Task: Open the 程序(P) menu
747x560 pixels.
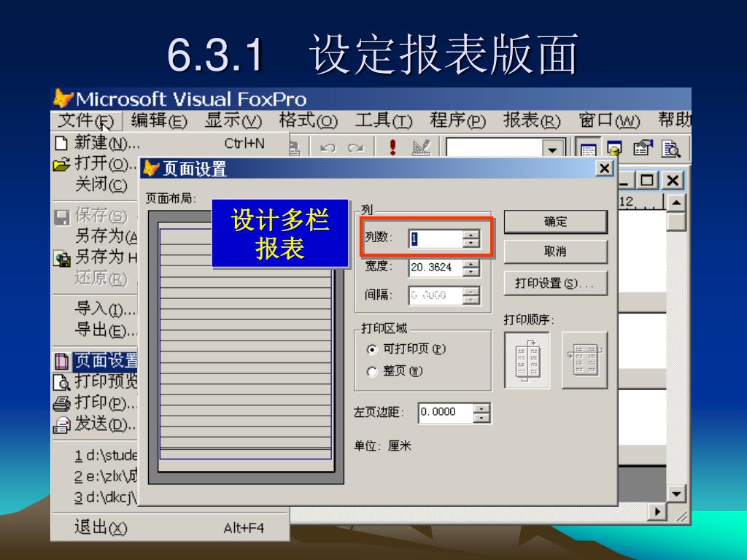Action: (458, 121)
